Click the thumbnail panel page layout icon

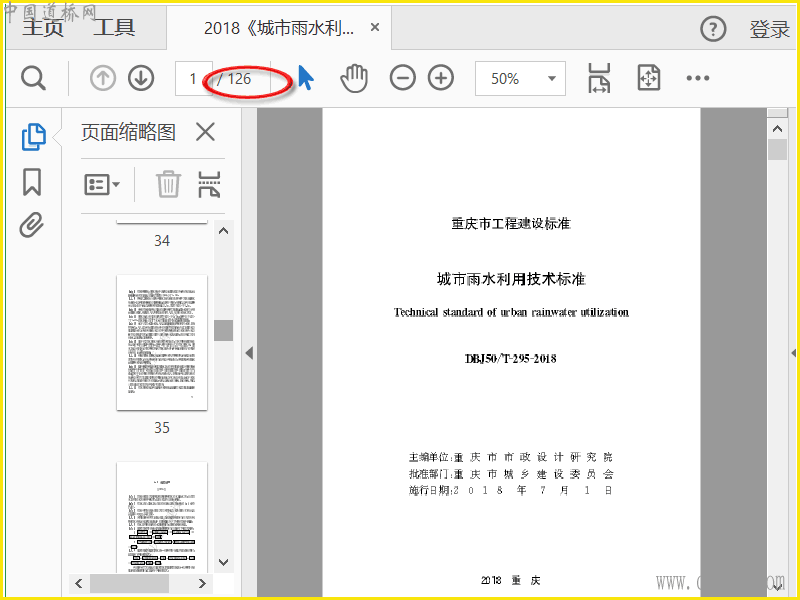pos(209,184)
